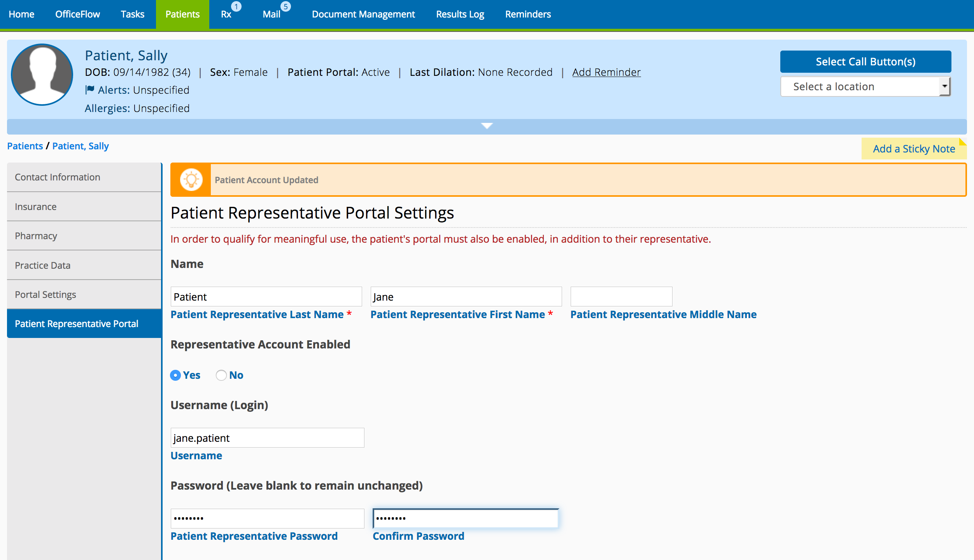Screen dimensions: 974x560
Task: Click the Patients breadcrumb link
Action: coord(25,146)
